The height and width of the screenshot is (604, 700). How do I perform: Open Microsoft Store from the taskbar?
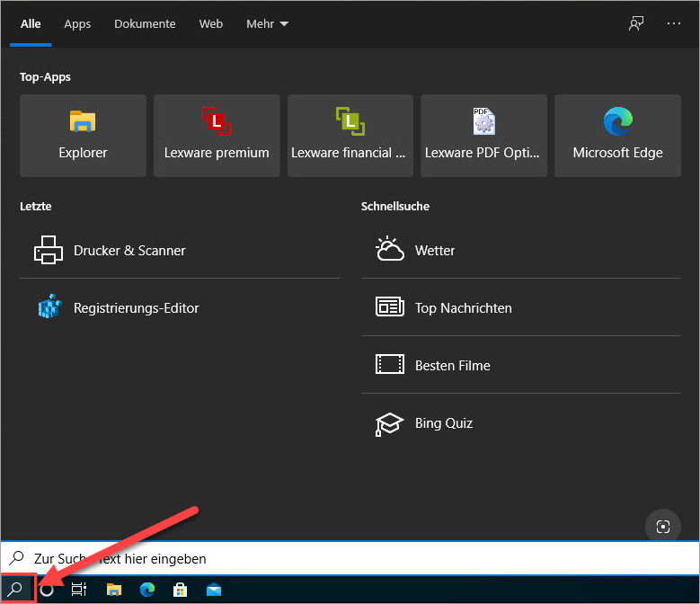tap(180, 590)
